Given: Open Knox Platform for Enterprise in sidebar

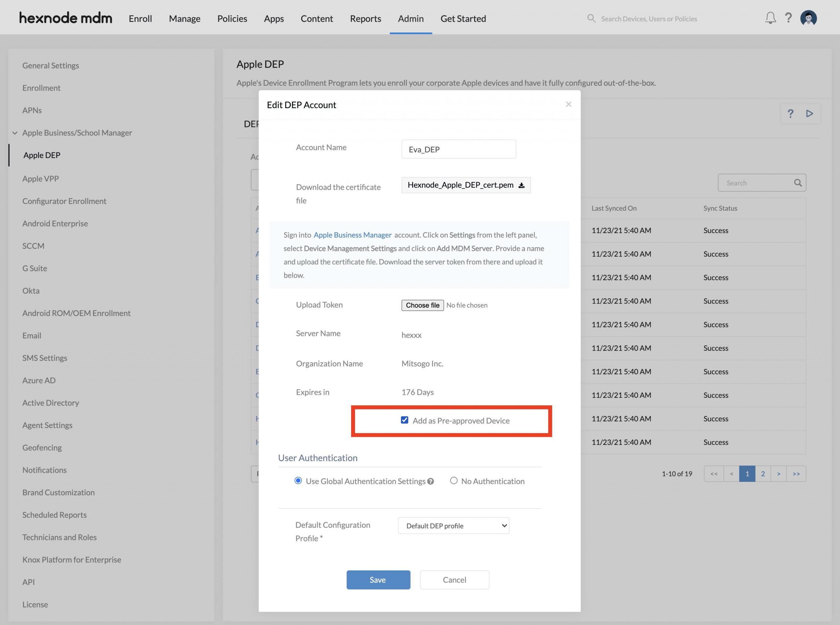Looking at the screenshot, I should (x=72, y=560).
